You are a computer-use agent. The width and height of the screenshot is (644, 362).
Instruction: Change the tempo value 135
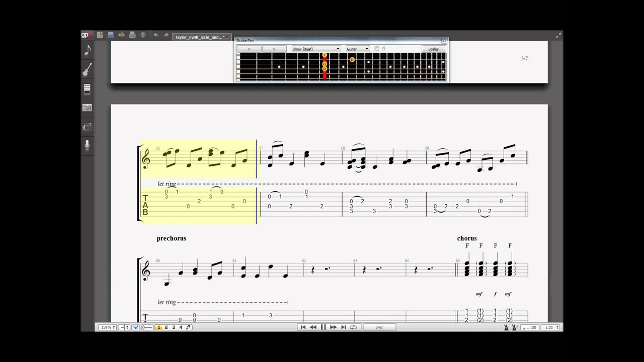529,327
